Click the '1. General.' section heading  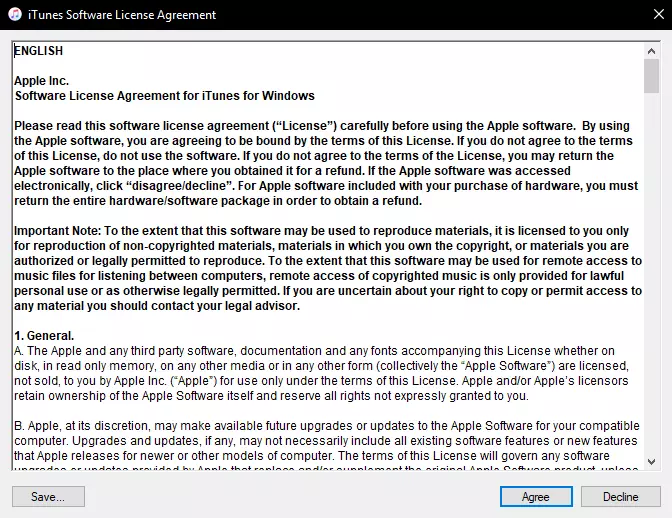click(44, 335)
